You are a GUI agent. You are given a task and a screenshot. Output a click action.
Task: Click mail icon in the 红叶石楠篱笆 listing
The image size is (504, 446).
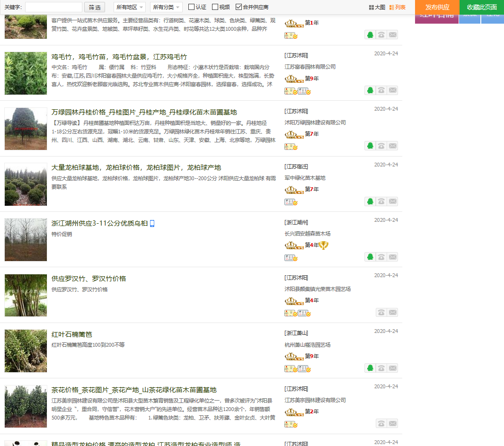(x=392, y=368)
